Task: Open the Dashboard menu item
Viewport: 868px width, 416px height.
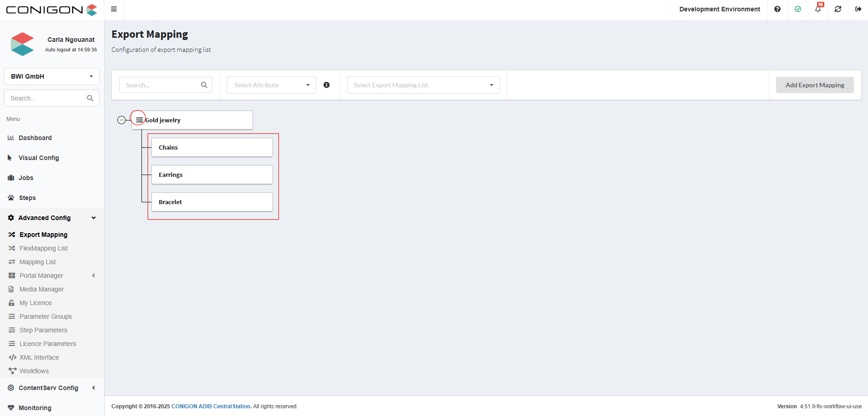Action: pos(35,138)
